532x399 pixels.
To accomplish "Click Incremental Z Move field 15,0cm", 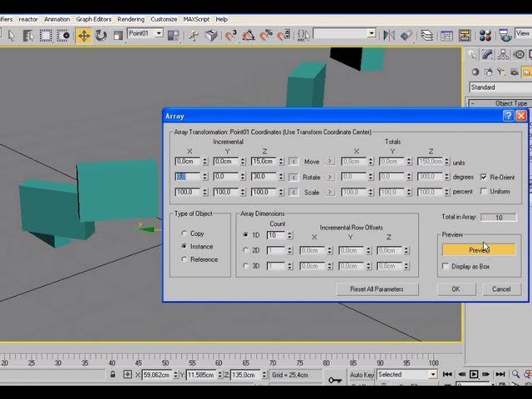I will [264, 161].
